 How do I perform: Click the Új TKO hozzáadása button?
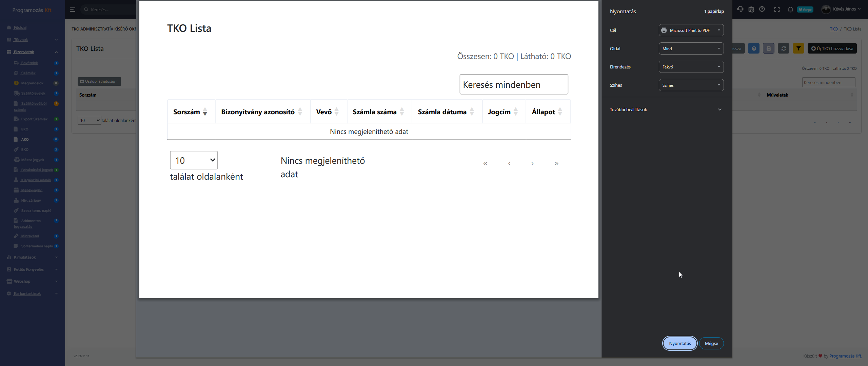(x=832, y=48)
